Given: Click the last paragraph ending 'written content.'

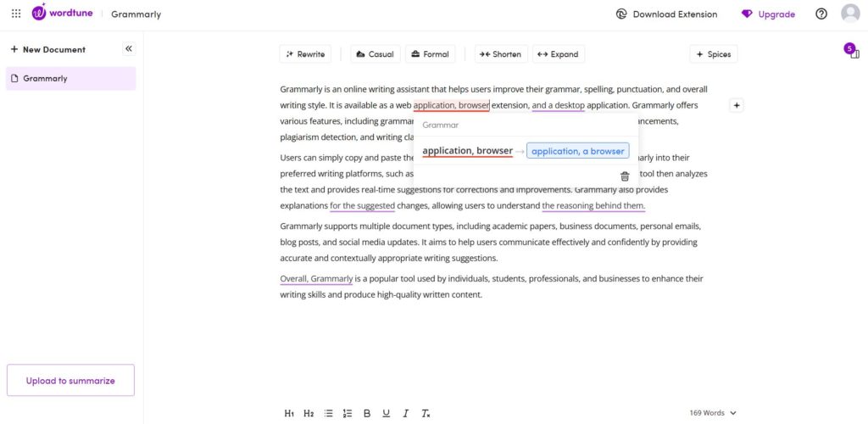Looking at the screenshot, I should click(492, 287).
